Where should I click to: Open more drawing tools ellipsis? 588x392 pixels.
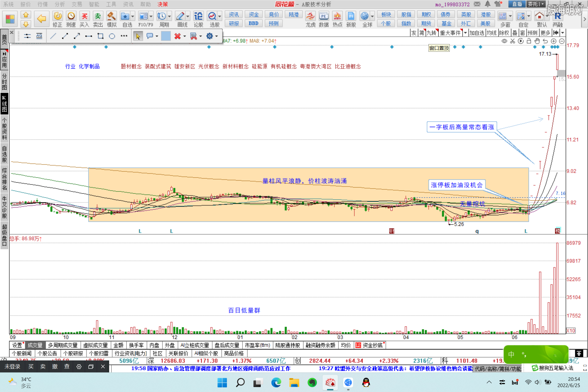click(124, 36)
